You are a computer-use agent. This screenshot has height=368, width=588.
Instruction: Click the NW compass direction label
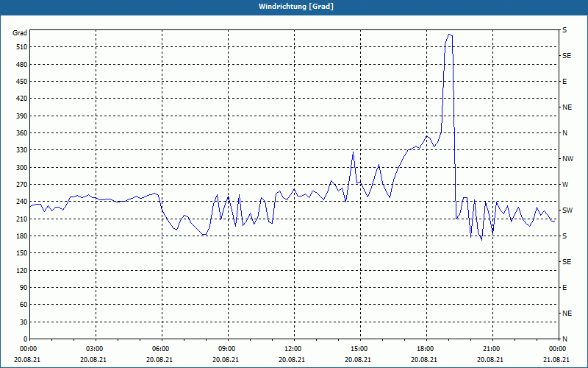point(567,159)
